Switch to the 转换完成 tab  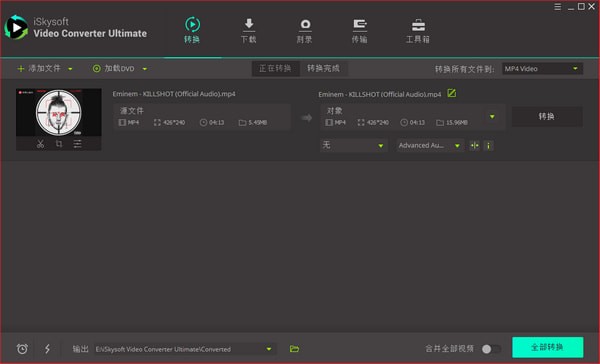[x=323, y=69]
